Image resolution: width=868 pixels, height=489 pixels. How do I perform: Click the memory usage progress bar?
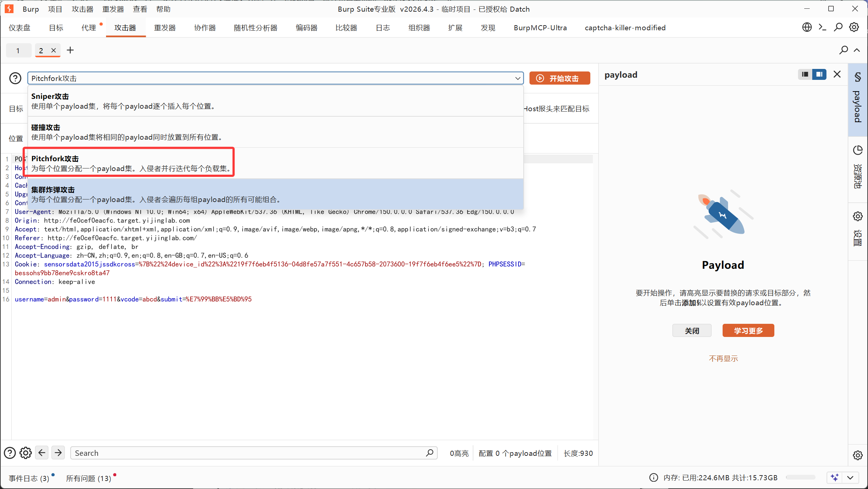(x=801, y=477)
